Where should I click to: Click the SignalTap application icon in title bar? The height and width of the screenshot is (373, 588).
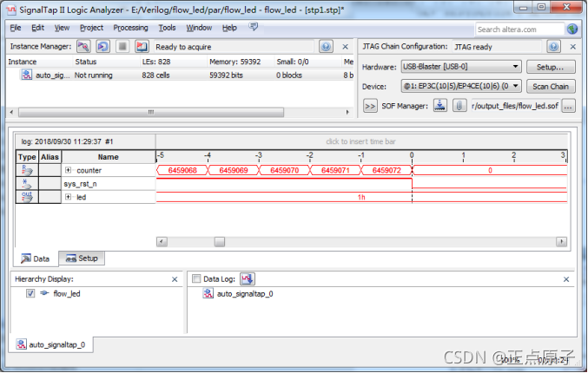11,10
